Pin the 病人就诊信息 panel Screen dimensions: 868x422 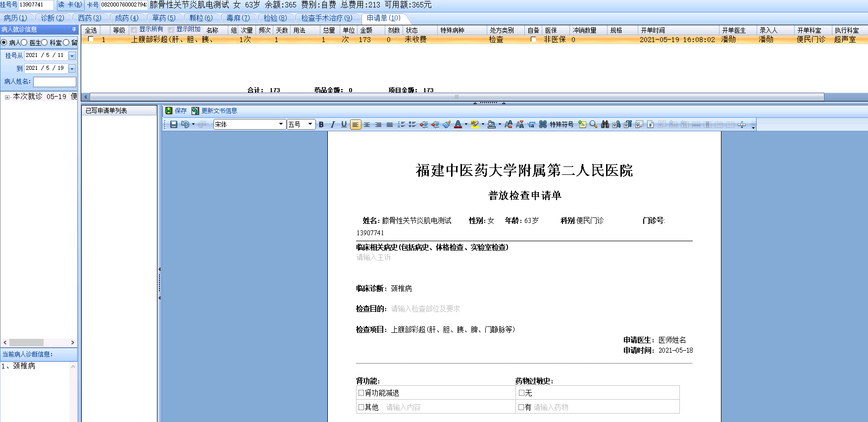tap(74, 30)
